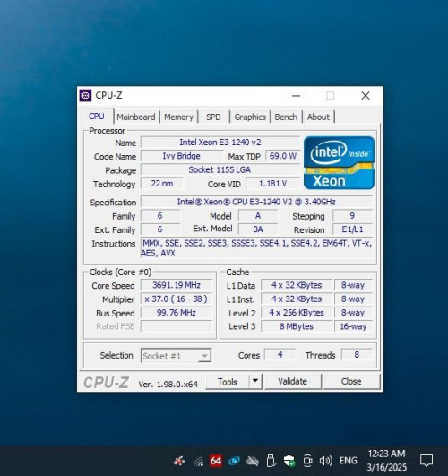Click the Socket 1155 LGA package field

[x=220, y=169]
